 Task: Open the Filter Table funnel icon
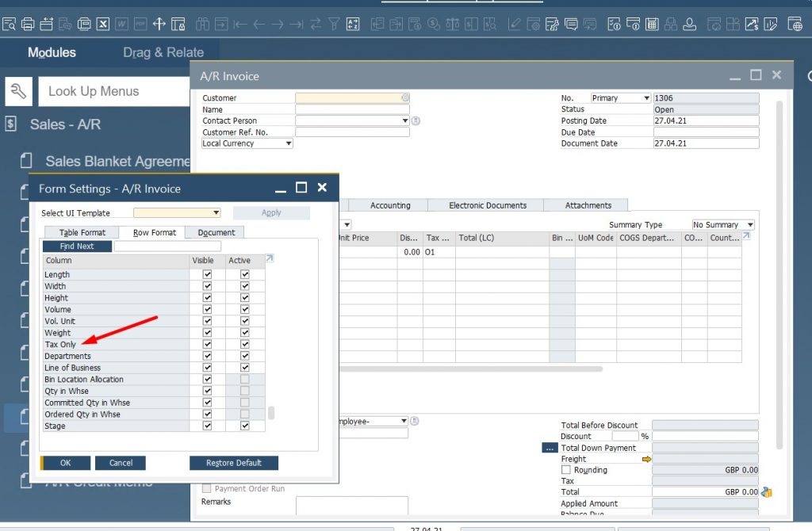coord(335,24)
